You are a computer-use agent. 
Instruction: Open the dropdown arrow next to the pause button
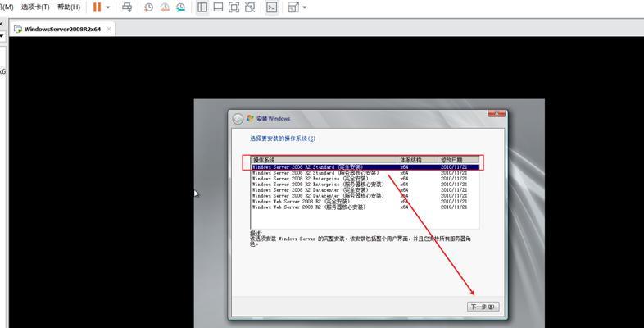pos(107,7)
